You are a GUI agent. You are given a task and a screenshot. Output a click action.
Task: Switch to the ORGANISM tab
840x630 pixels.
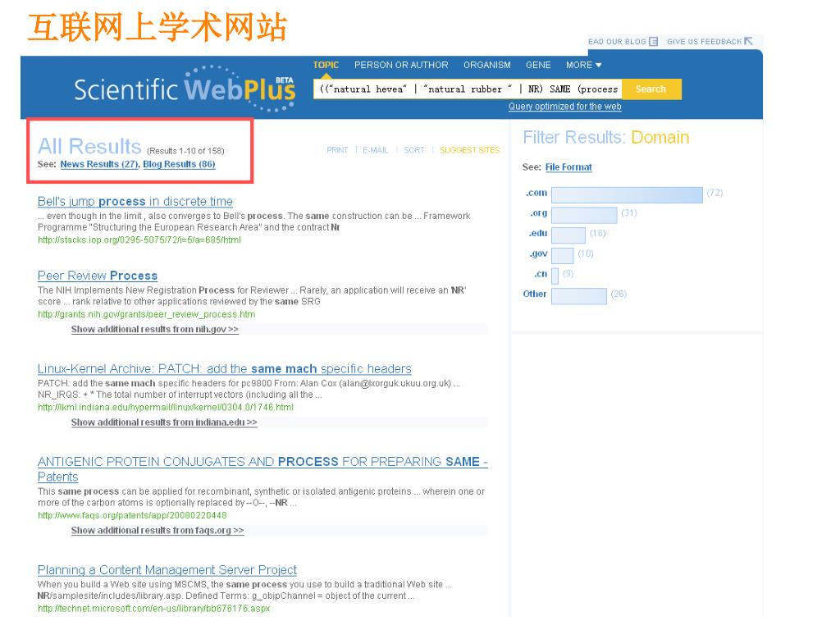point(487,65)
